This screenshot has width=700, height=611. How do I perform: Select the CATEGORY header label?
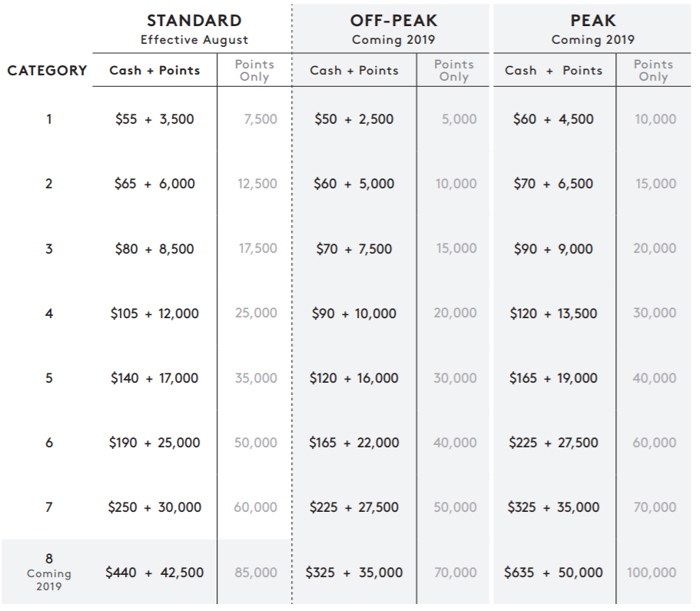pyautogui.click(x=47, y=71)
